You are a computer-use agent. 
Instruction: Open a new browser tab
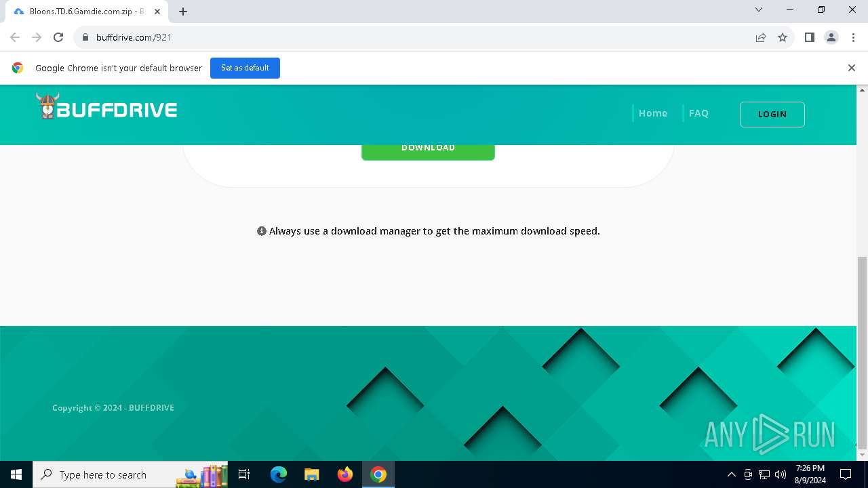(183, 12)
